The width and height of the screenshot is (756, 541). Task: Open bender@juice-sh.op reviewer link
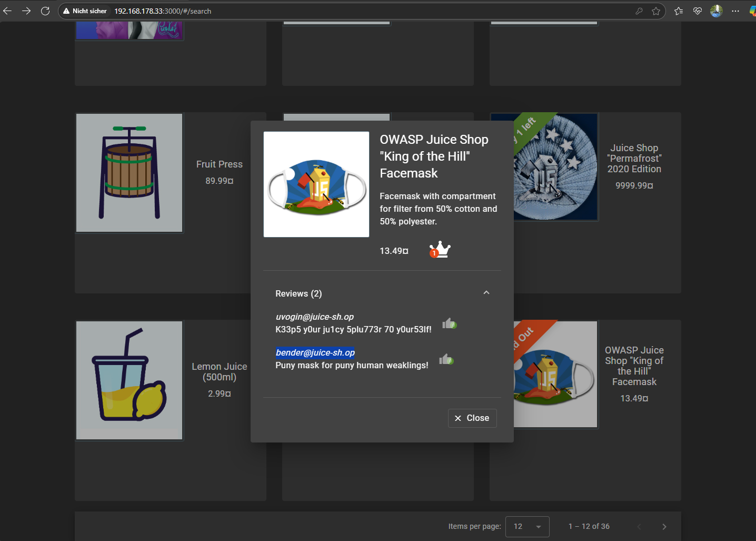coord(315,352)
